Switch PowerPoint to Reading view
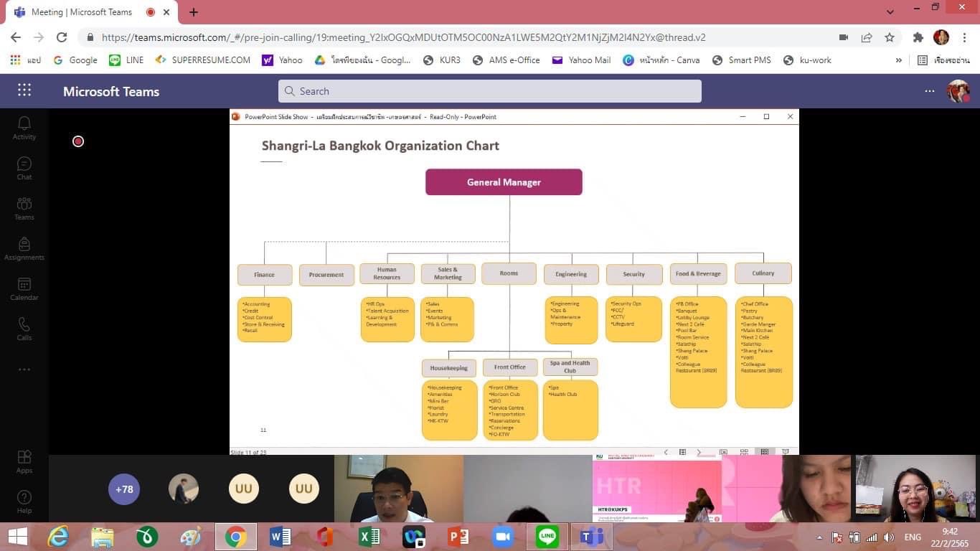The width and height of the screenshot is (980, 551). pyautogui.click(x=765, y=452)
